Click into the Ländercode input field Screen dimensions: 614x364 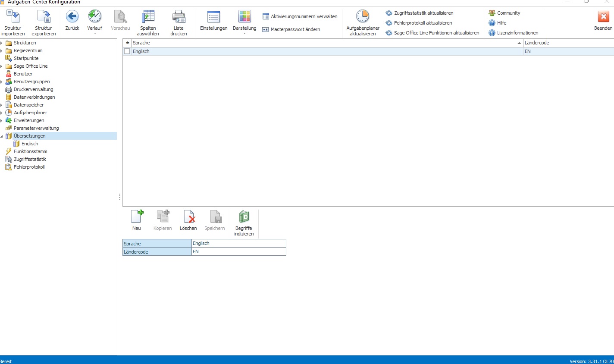click(x=238, y=251)
